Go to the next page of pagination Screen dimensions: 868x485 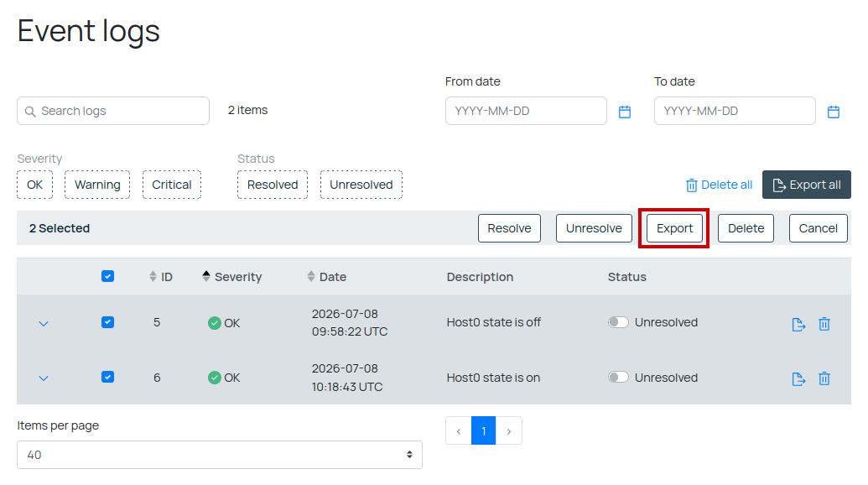(509, 430)
